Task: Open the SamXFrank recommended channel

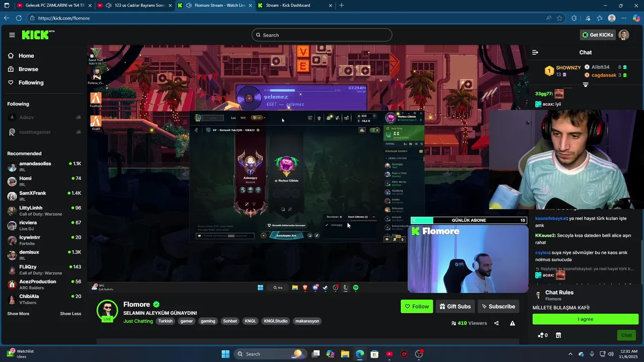Action: click(44, 196)
